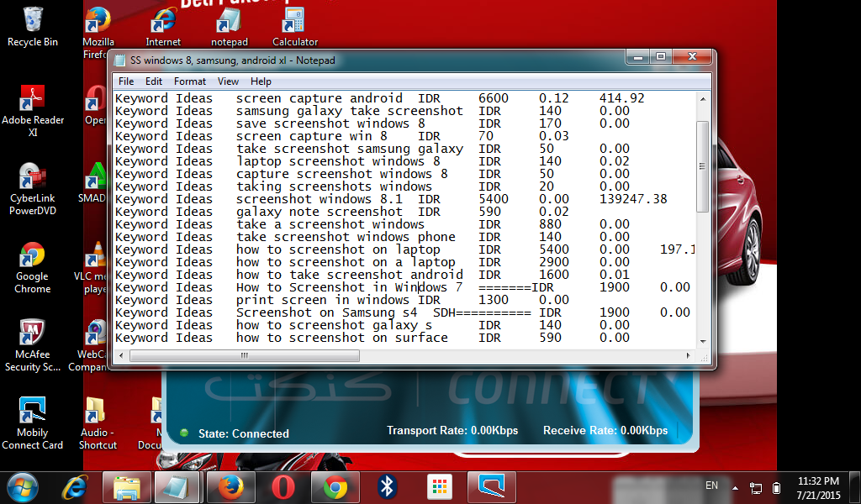
Task: Open the File menu in Notepad
Action: (126, 81)
